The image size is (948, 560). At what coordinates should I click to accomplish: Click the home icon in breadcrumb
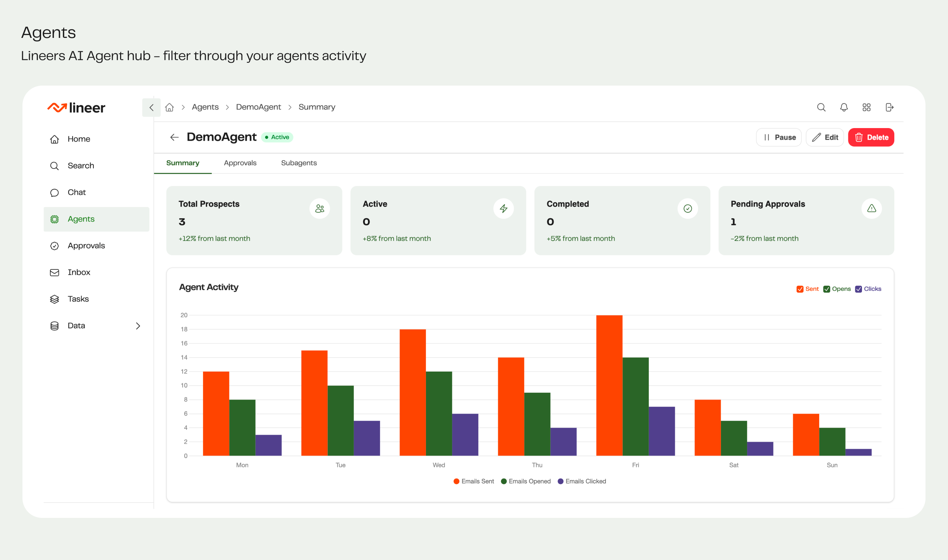pos(170,108)
